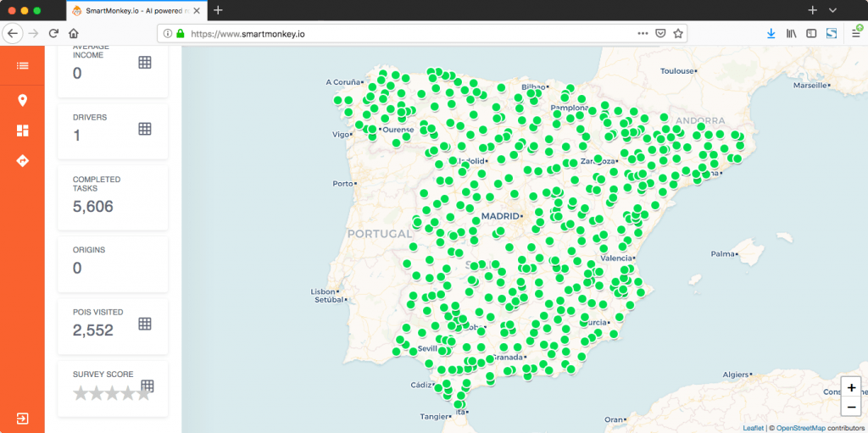Screen dimensions: 868x433
Task: Open table view for POIs Visited card
Action: pyautogui.click(x=144, y=324)
